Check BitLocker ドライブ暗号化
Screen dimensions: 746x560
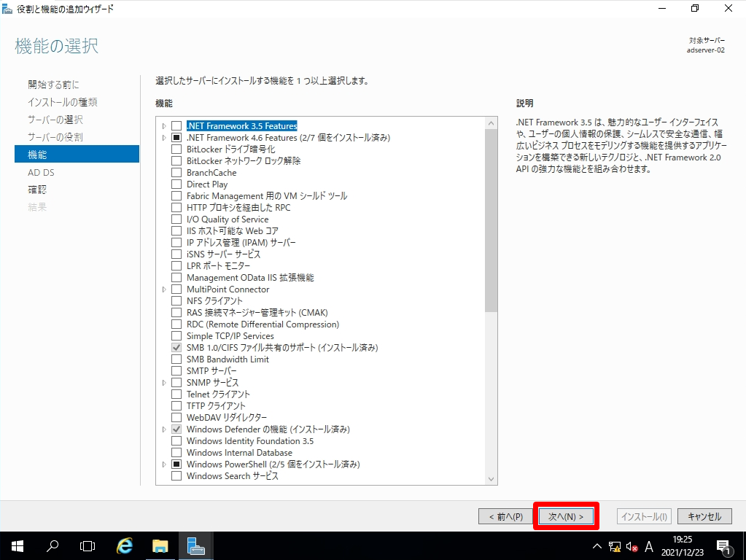coord(176,149)
